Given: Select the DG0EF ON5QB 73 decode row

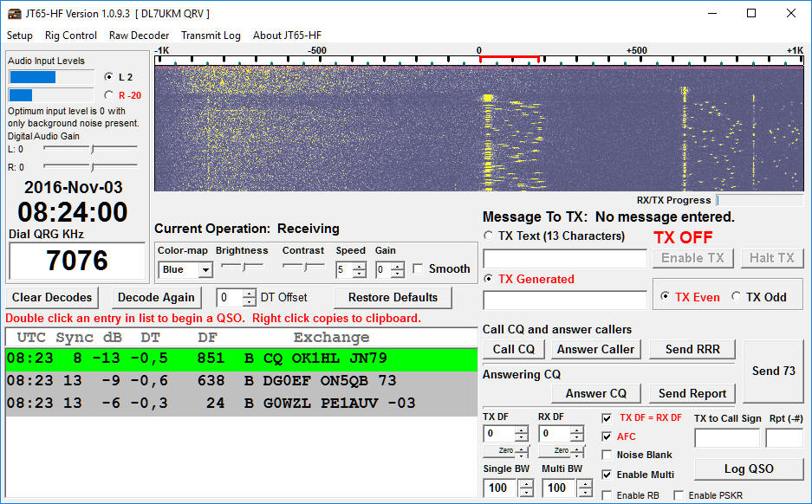Looking at the screenshot, I should click(241, 381).
